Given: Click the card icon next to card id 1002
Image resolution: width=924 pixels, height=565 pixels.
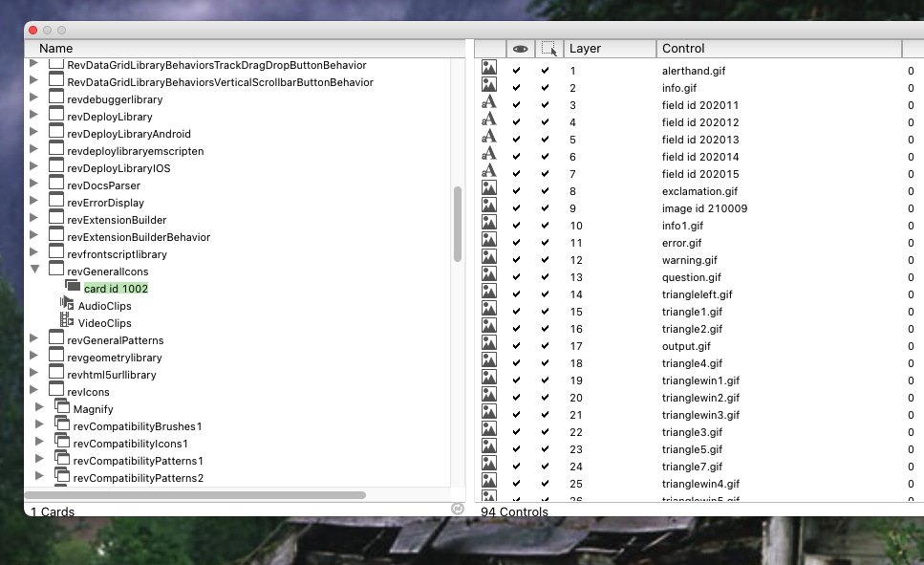Looking at the screenshot, I should [x=73, y=286].
